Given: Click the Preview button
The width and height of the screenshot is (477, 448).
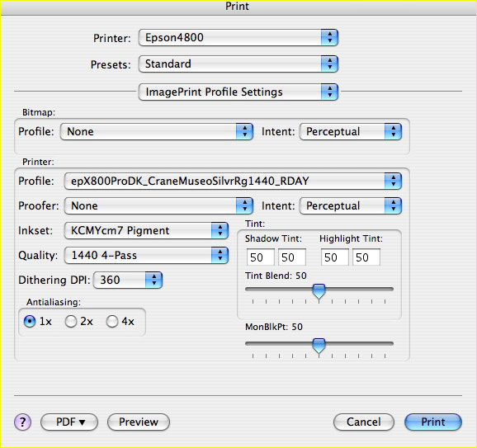Looking at the screenshot, I should click(139, 422).
